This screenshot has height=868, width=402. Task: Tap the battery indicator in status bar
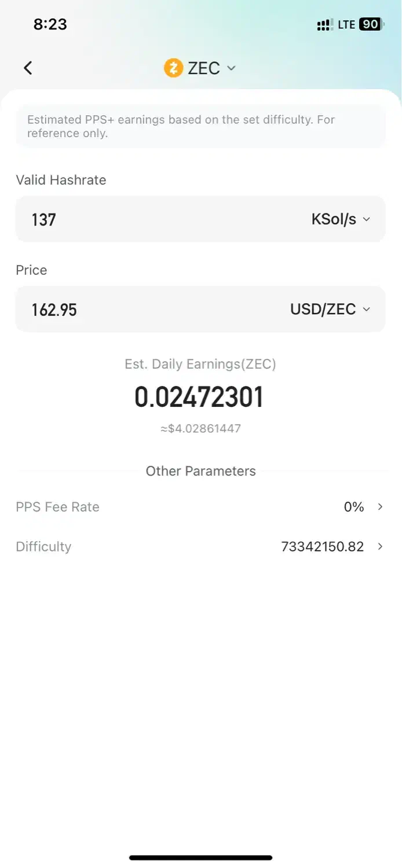pyautogui.click(x=371, y=24)
